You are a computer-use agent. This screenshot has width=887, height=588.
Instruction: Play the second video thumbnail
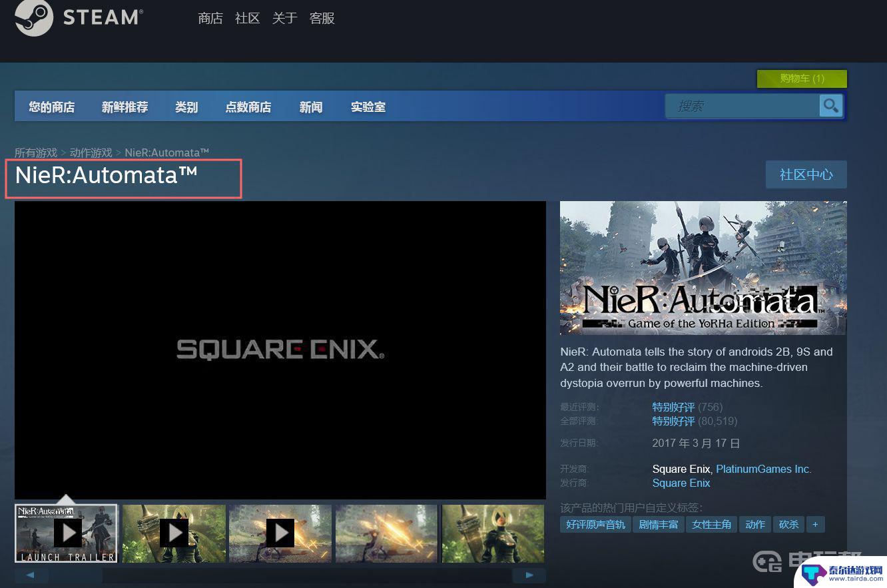174,533
